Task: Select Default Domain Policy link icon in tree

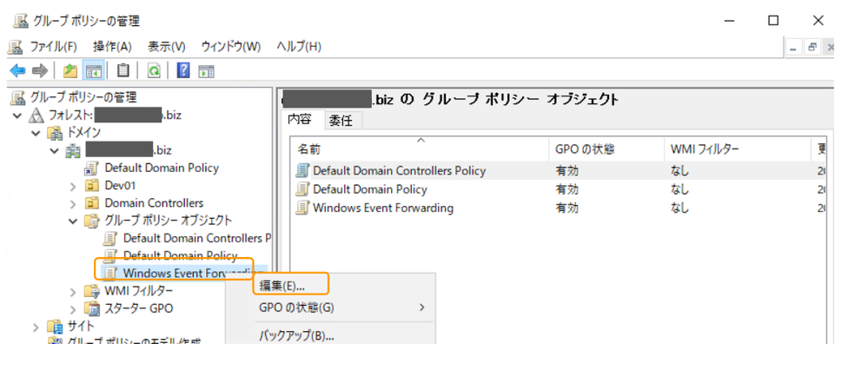Action: (92, 168)
